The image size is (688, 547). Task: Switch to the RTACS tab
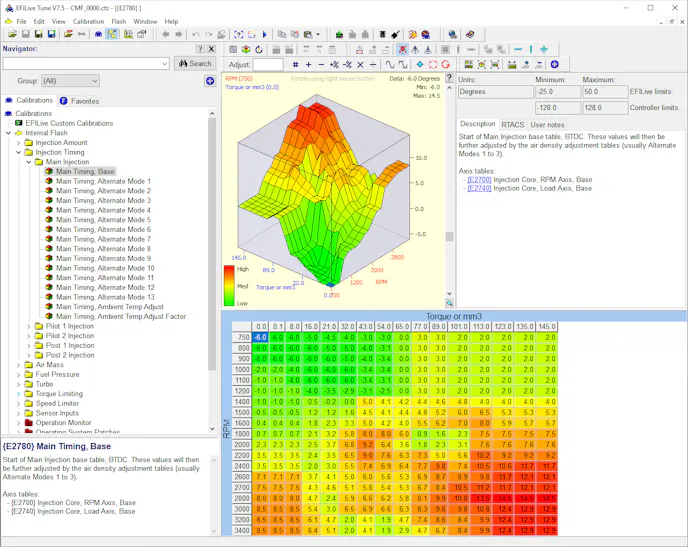[x=512, y=125]
